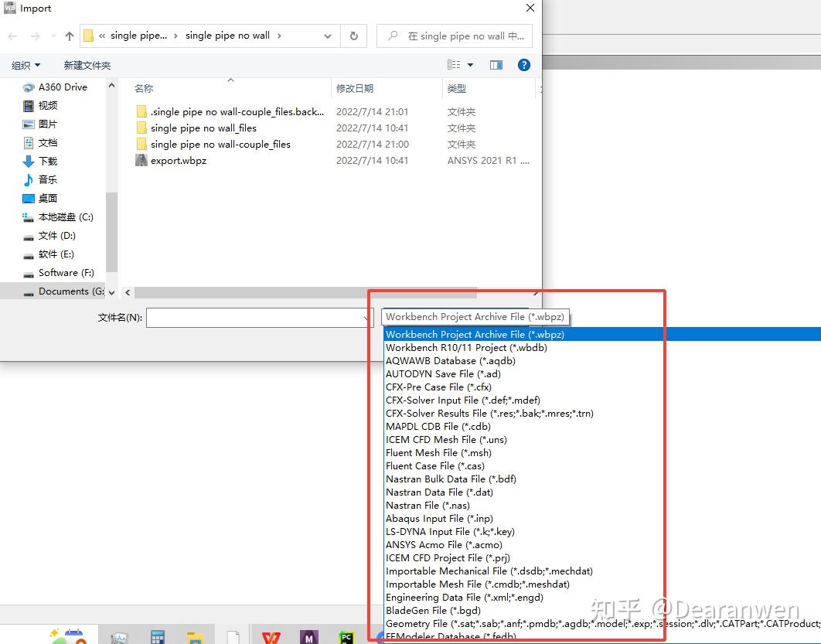Click the search box for single pipe no wall
The width and height of the screenshot is (821, 644).
coord(455,36)
